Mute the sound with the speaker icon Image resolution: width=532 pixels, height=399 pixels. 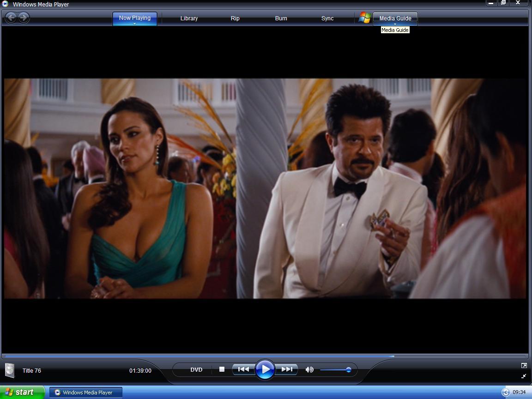[x=309, y=369]
